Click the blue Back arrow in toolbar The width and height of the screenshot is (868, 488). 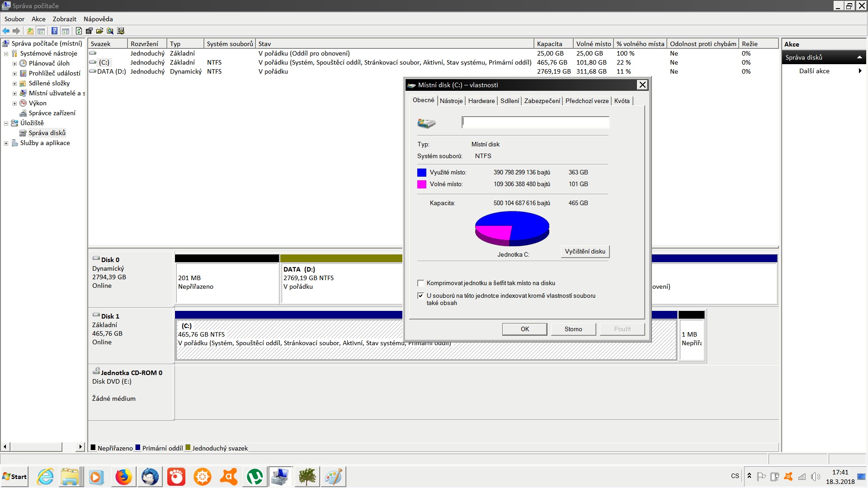[x=6, y=31]
